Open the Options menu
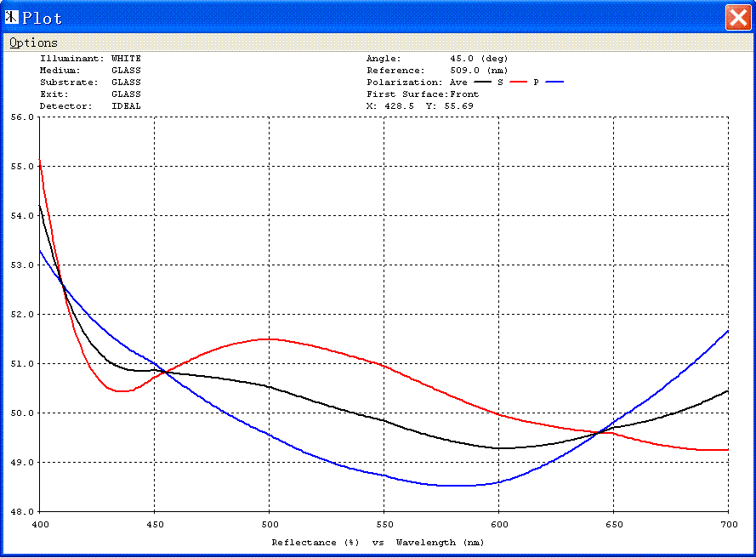This screenshot has height=558, width=756. pos(33,43)
